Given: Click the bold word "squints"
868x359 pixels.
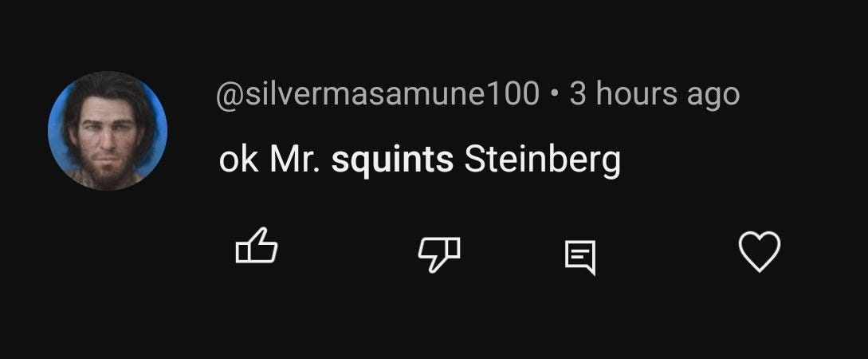Looking at the screenshot, I should pos(392,162).
